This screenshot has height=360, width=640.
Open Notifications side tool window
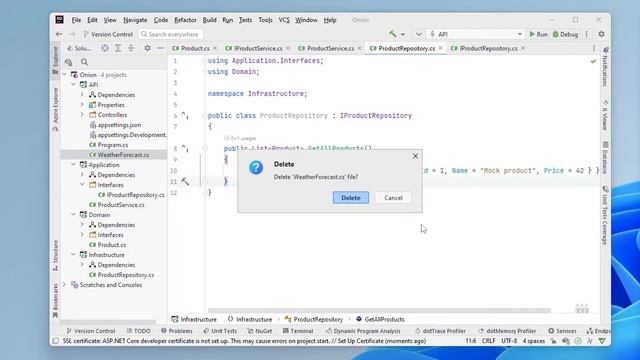pos(605,66)
